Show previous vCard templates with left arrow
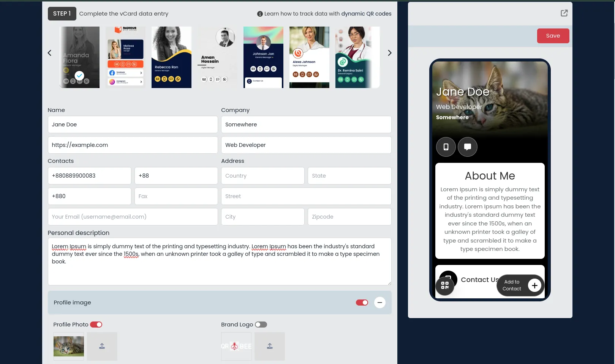Screen dimensions: 615x364 tap(49, 53)
